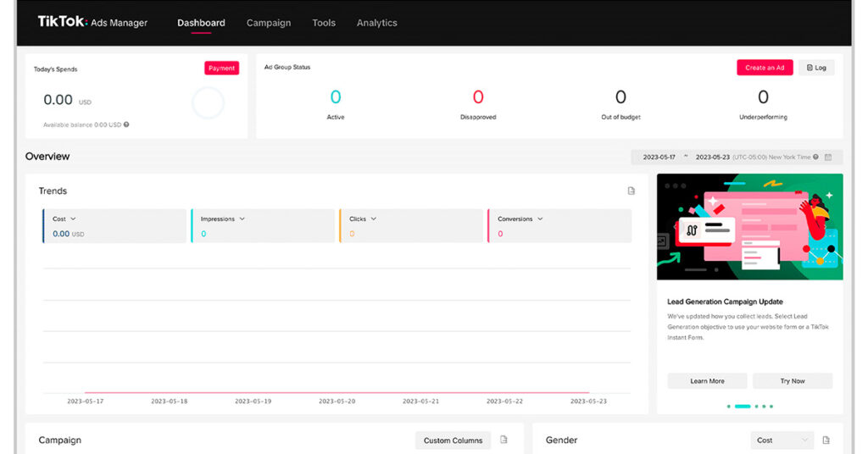Expand the Conversions metric dropdown
This screenshot has height=454, width=868.
540,219
